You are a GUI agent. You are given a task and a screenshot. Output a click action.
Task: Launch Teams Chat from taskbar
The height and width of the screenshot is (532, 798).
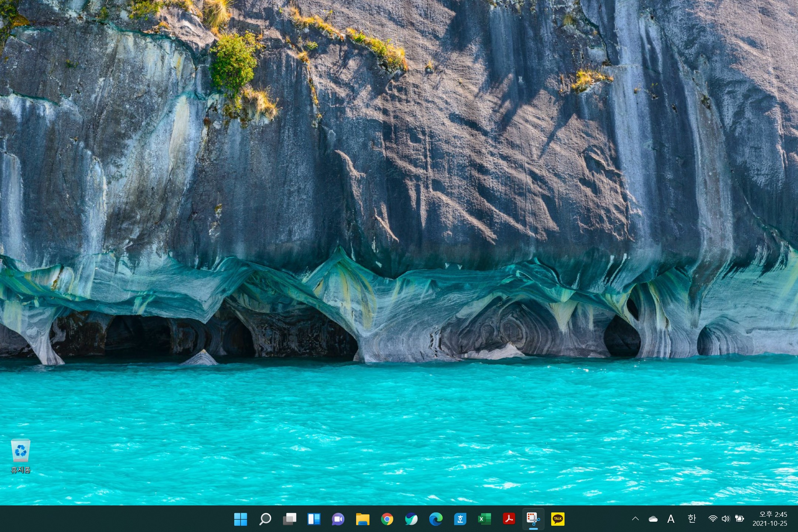(x=338, y=519)
